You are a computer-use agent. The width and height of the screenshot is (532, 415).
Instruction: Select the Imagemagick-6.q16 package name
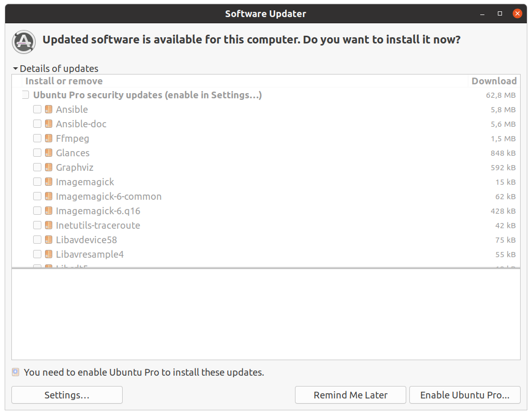pyautogui.click(x=98, y=211)
